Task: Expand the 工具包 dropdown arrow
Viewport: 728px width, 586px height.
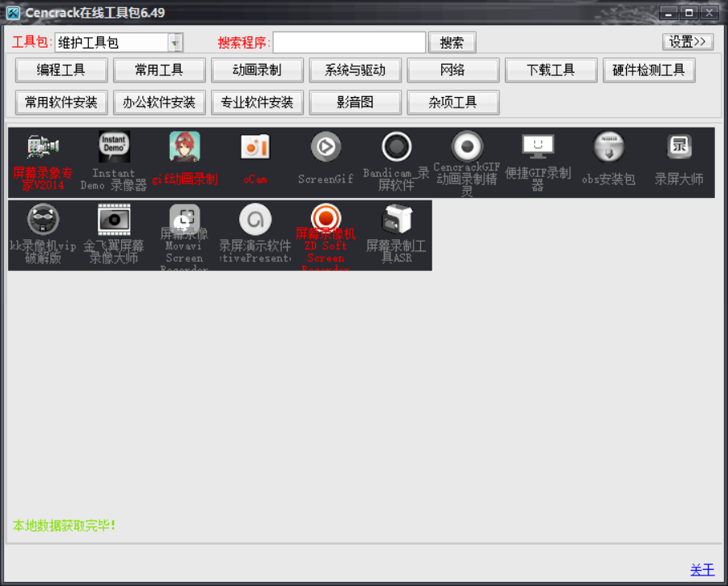Action: coord(175,43)
